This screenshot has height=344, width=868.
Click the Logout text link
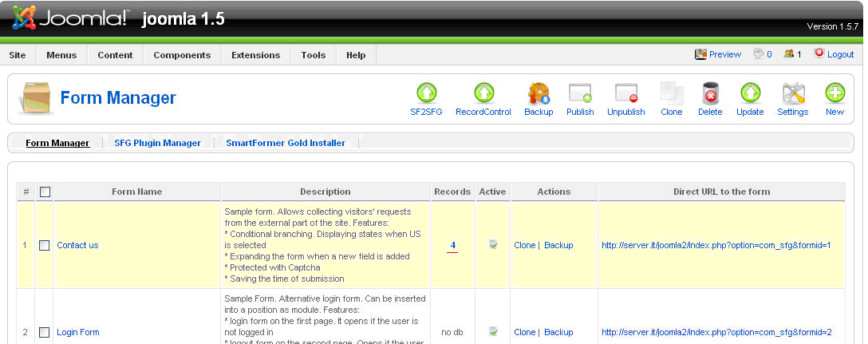[841, 54]
